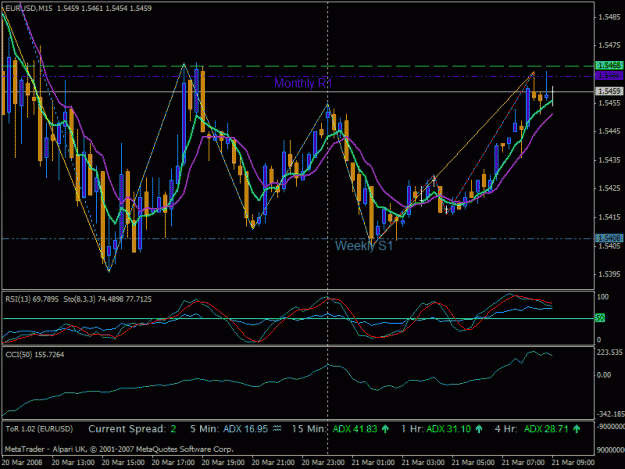Click the 20 Mar 23:00 time axis label
625x469 pixels.
point(323,463)
